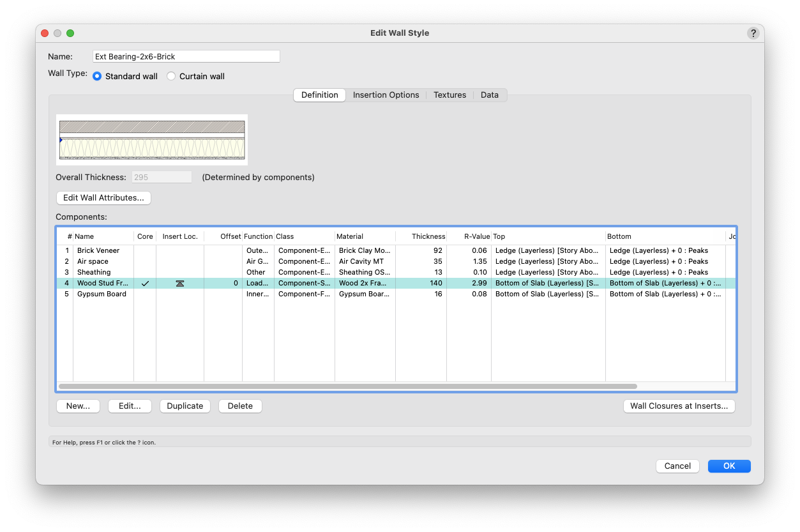
Task: Switch to the Insertion Options tab
Action: click(386, 95)
